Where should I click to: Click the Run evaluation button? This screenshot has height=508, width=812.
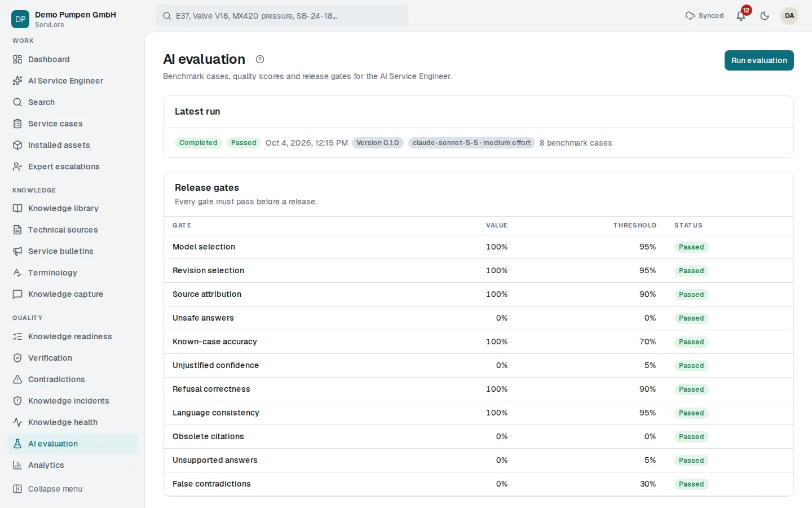(759, 60)
